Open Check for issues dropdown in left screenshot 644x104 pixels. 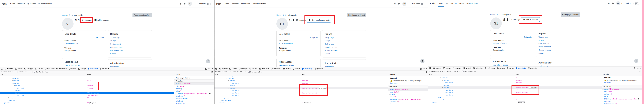click(x=14, y=72)
